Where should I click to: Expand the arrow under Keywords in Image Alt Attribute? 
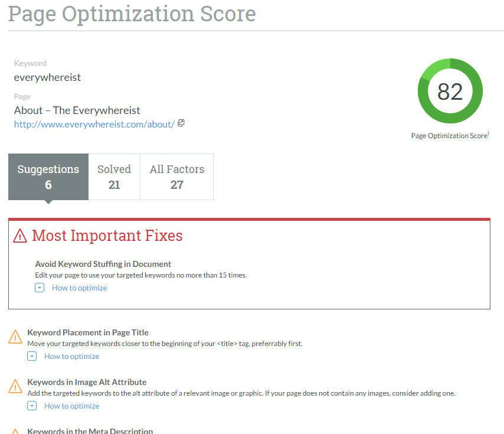(x=32, y=406)
